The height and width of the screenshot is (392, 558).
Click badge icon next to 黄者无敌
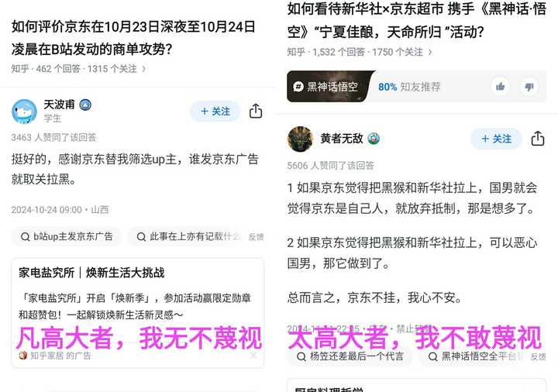[374, 139]
